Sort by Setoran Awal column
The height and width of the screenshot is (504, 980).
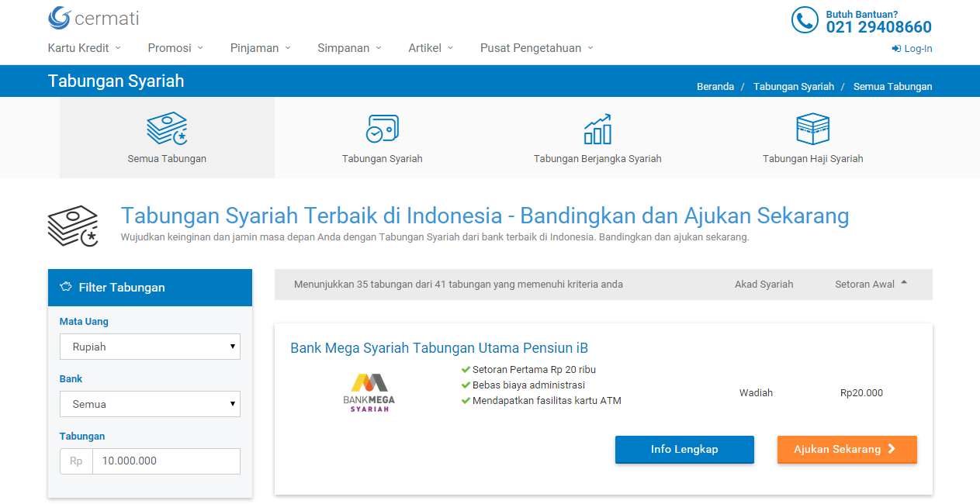coord(865,285)
